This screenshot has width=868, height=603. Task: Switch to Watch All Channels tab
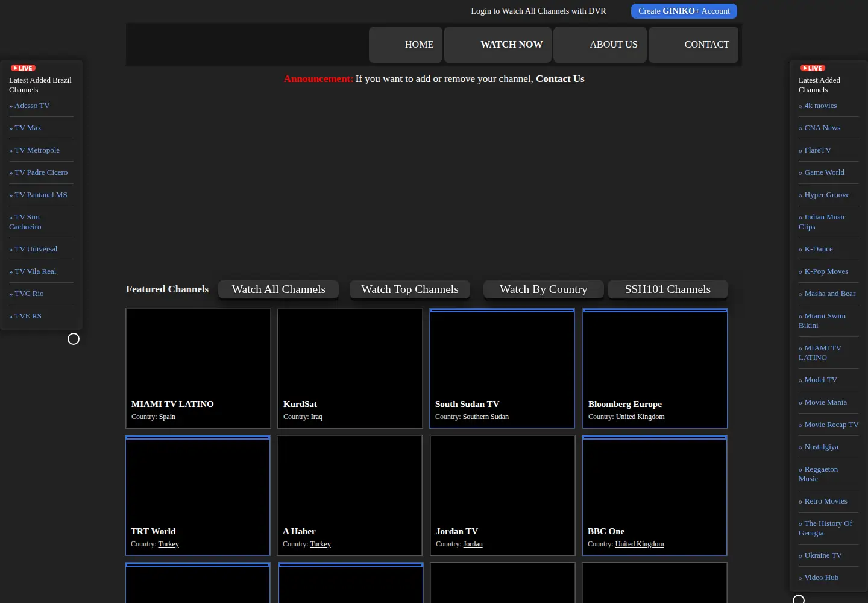(x=278, y=289)
